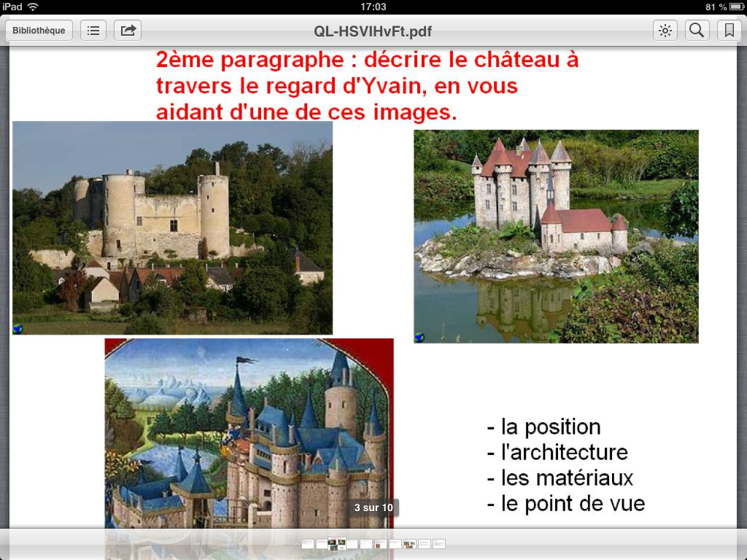The height and width of the screenshot is (560, 747).
Task: Jump to the first page thumbnail
Action: 308,544
